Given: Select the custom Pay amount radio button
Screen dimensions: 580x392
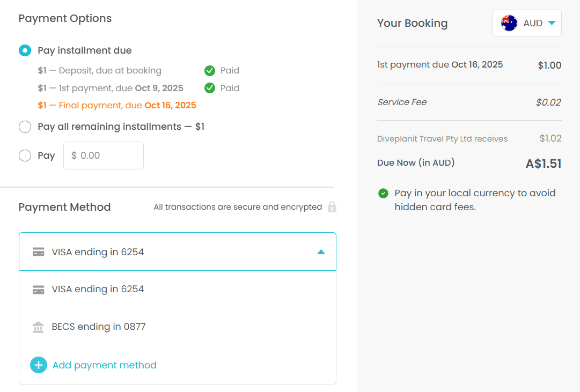Looking at the screenshot, I should [x=25, y=156].
